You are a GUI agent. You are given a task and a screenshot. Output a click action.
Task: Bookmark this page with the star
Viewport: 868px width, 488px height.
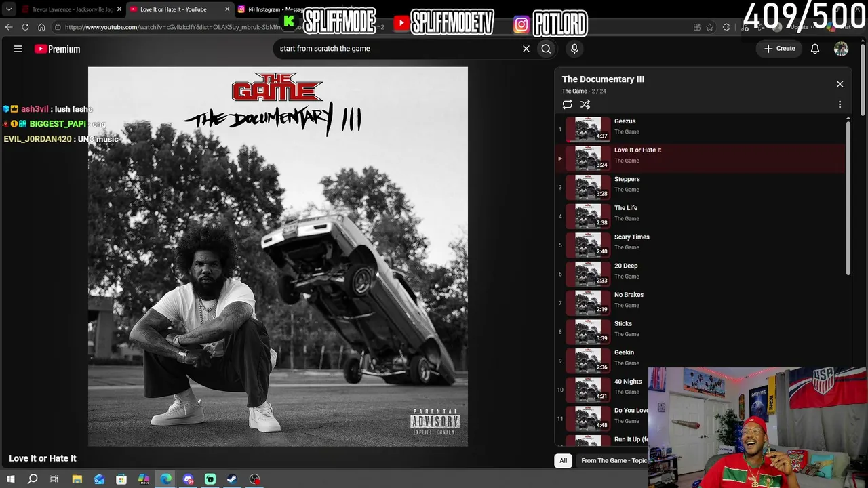710,27
